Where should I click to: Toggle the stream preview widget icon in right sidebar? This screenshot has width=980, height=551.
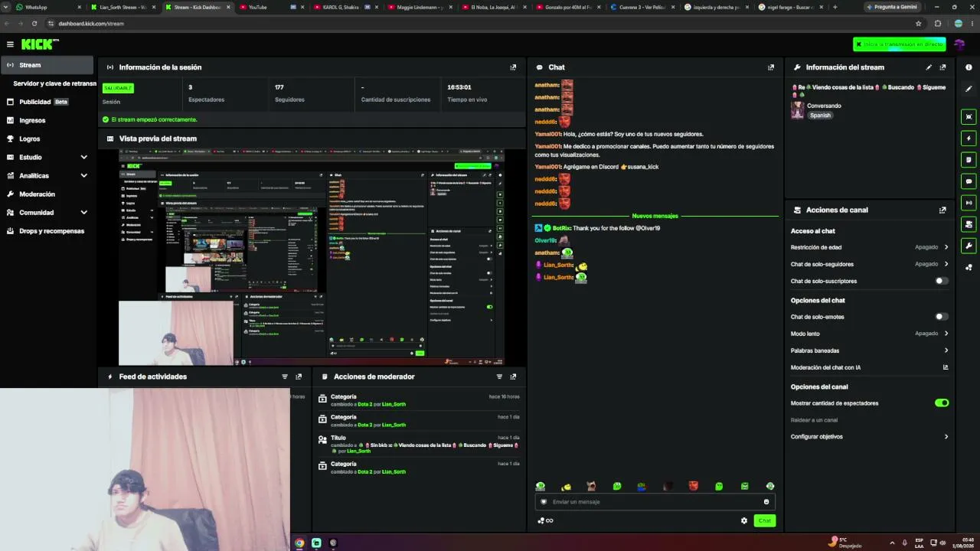click(x=969, y=117)
